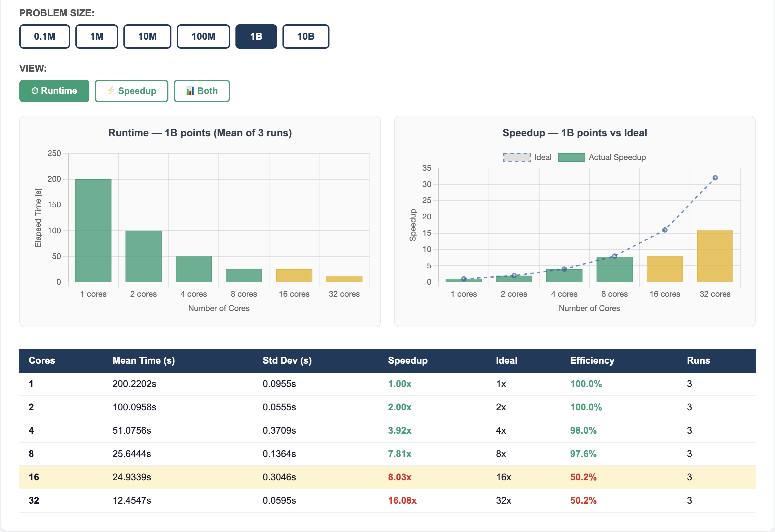Switch to the Speedup view tab
The width and height of the screenshot is (775, 532).
(x=131, y=91)
